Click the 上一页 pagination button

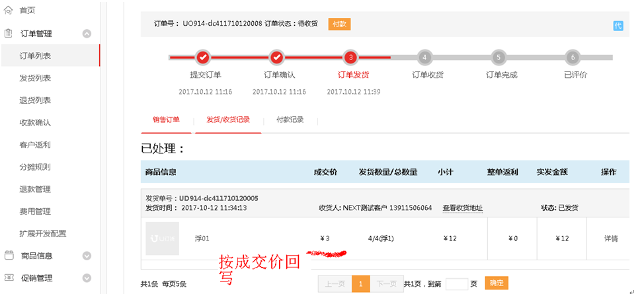click(335, 284)
